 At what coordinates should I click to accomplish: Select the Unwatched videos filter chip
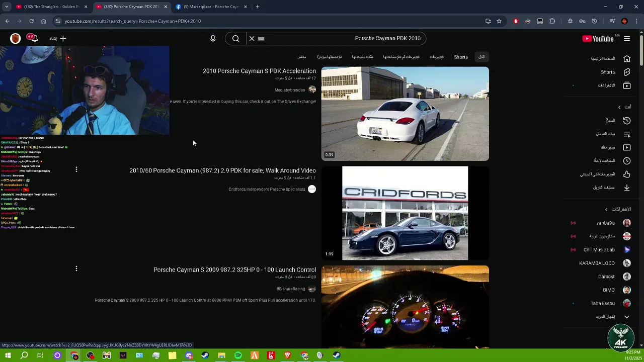(401, 57)
